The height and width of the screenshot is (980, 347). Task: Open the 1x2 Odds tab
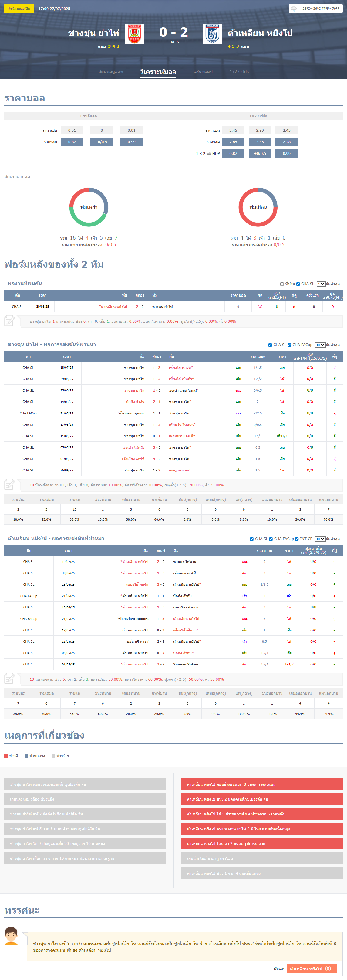pos(239,72)
